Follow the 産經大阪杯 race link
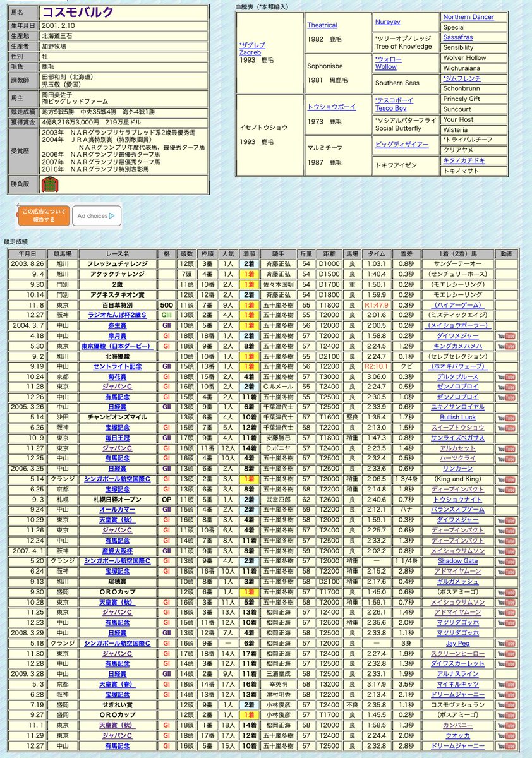532x758 pixels. coord(118,550)
